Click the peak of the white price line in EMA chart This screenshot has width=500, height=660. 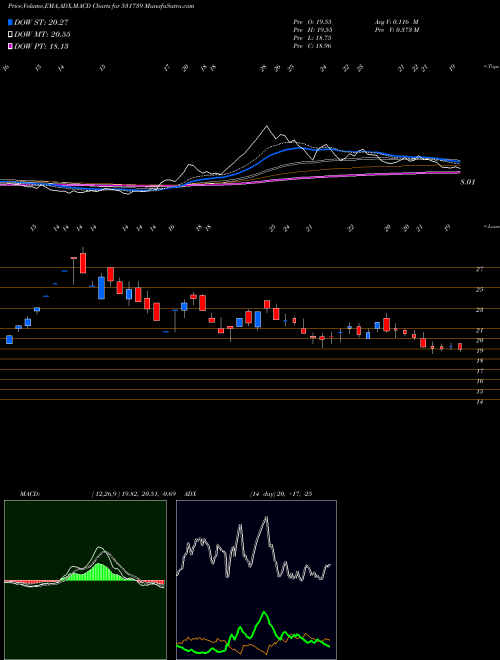pos(266,126)
